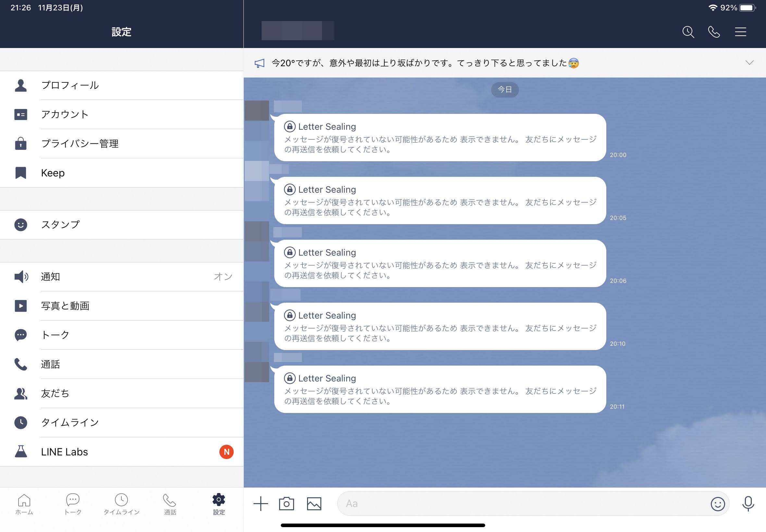Switch to the トーク bottom tab

[73, 504]
